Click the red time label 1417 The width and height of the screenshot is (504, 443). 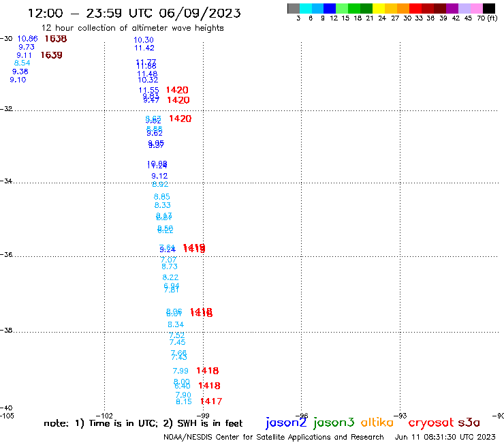tap(211, 401)
